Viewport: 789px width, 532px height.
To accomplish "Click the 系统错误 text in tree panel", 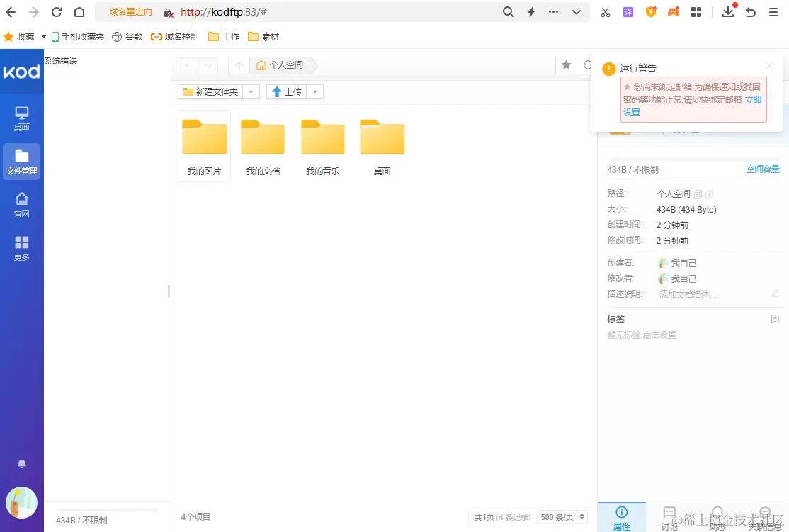I will pyautogui.click(x=61, y=61).
